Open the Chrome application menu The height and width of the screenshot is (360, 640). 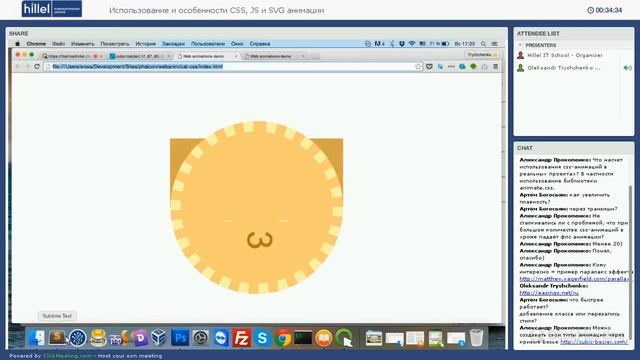coord(36,44)
